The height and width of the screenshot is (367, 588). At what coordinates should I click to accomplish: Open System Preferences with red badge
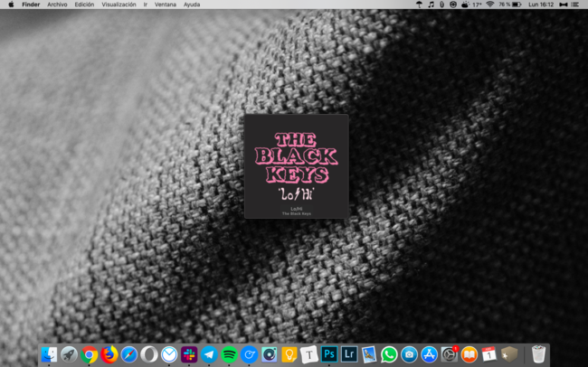450,354
